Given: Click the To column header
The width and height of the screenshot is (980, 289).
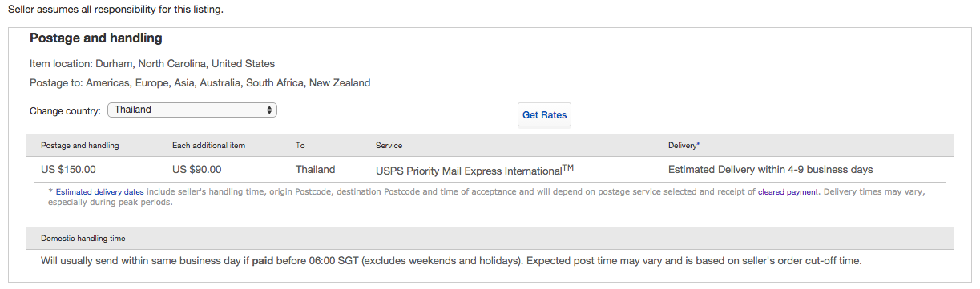Looking at the screenshot, I should coord(300,146).
